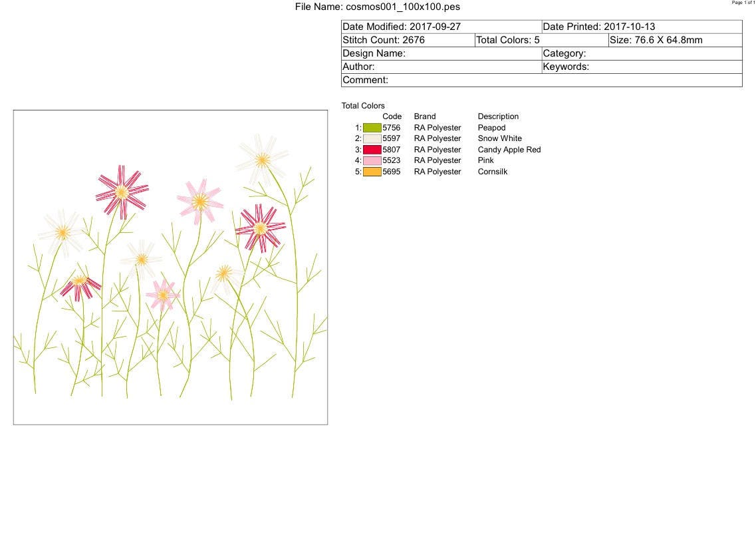The image size is (756, 535).
Task: Click the Peapod green thread swatch
Action: tap(372, 127)
